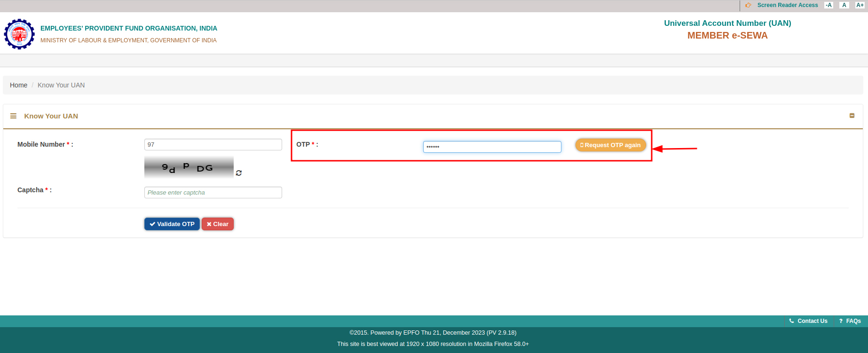Click Employees' Provident Fund Organisation, India heading
The height and width of the screenshot is (353, 868).
[x=129, y=28]
